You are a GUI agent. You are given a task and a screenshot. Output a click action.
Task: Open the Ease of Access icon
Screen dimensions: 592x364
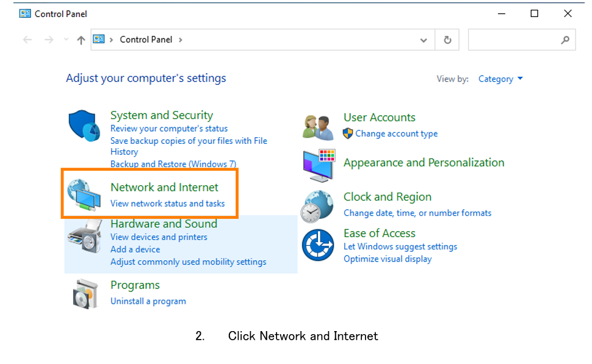(x=317, y=245)
